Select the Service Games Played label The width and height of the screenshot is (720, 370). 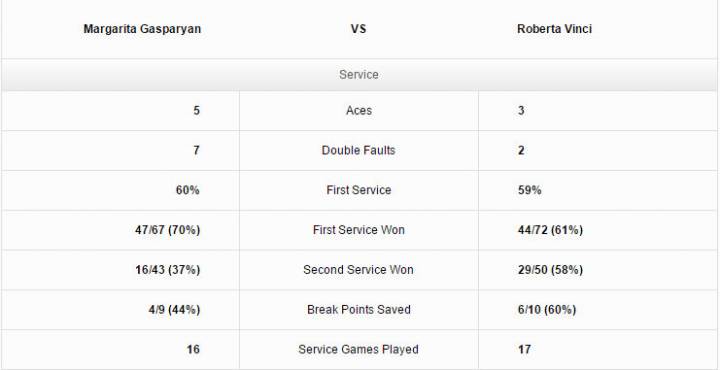[x=359, y=349]
